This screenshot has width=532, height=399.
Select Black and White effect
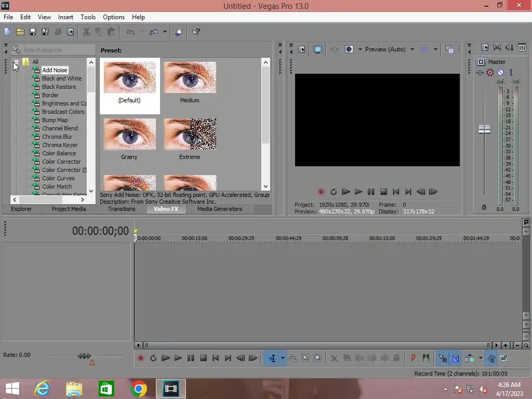tap(62, 78)
